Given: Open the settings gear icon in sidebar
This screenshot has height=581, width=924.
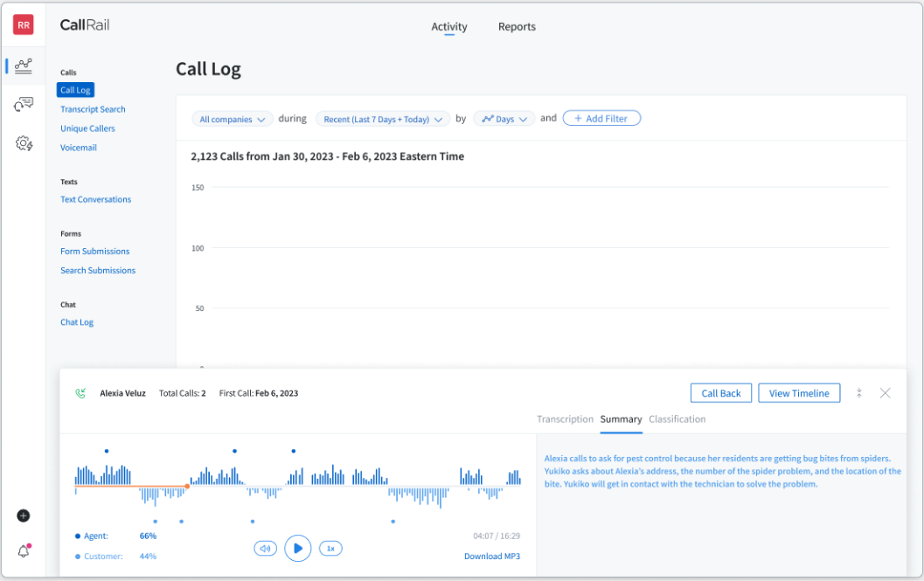Looking at the screenshot, I should tap(24, 143).
